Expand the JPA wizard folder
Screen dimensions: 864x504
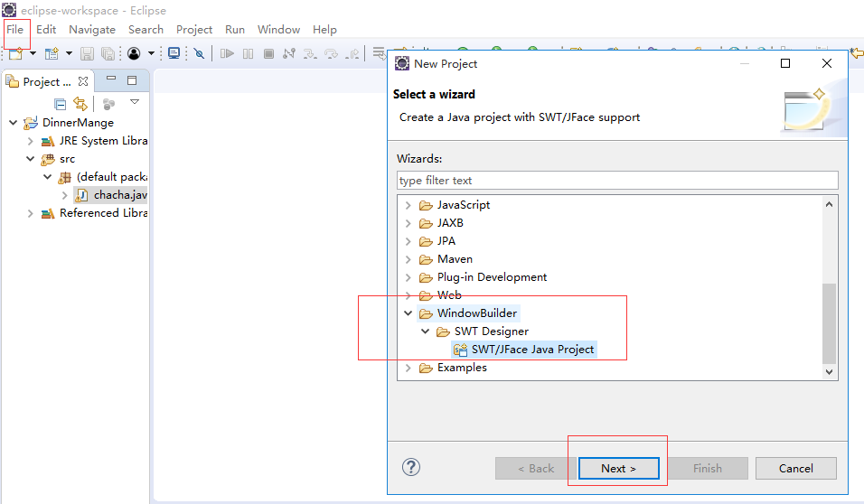408,241
